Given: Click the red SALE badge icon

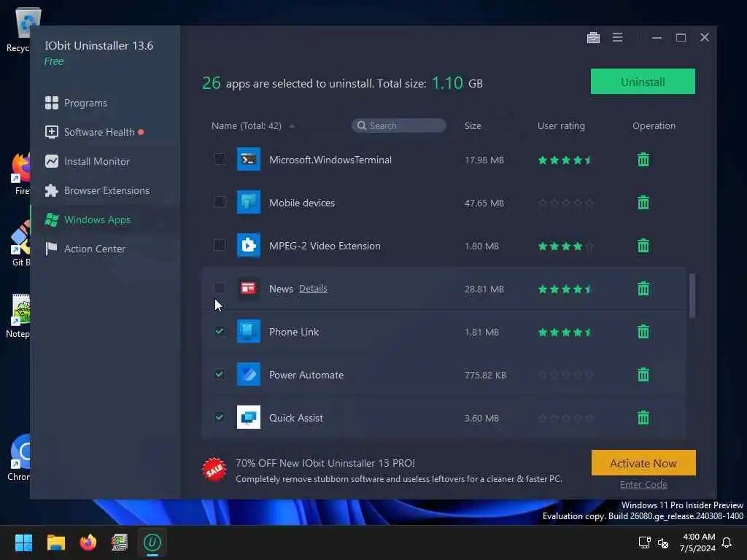Looking at the screenshot, I should click(x=214, y=470).
